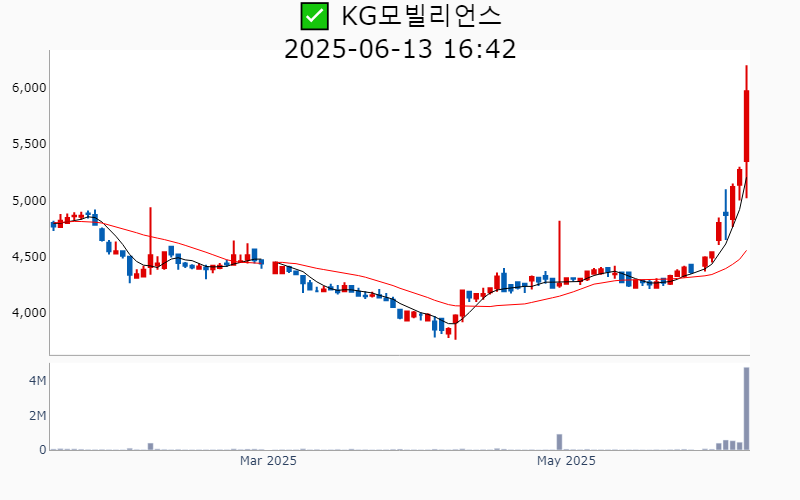Click the early May volume spike bar
The image size is (800, 500).
pyautogui.click(x=559, y=442)
